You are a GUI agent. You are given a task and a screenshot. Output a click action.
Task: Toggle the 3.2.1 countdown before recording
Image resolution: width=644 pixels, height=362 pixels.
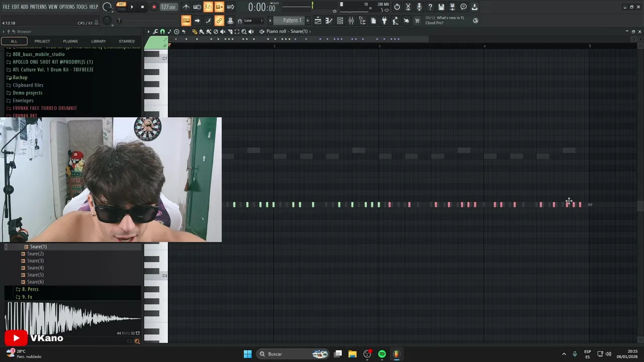(208, 7)
